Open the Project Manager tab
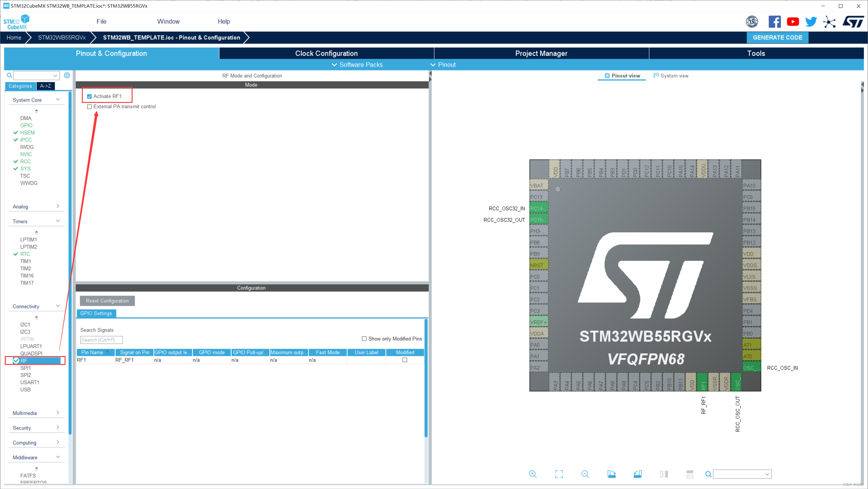The image size is (868, 489). 541,53
